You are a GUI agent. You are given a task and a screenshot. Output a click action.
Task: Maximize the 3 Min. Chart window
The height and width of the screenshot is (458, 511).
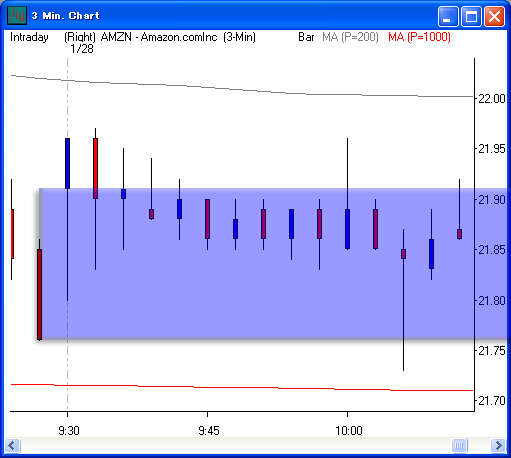point(471,16)
